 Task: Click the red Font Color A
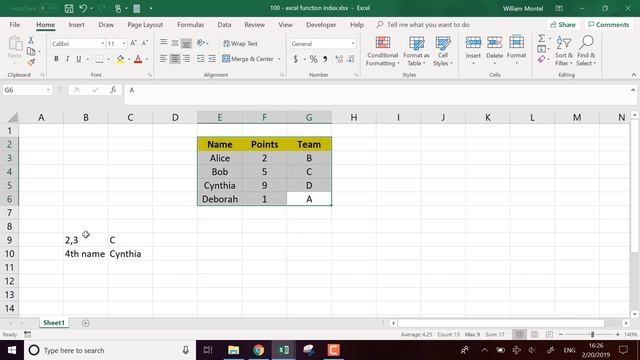(138, 60)
